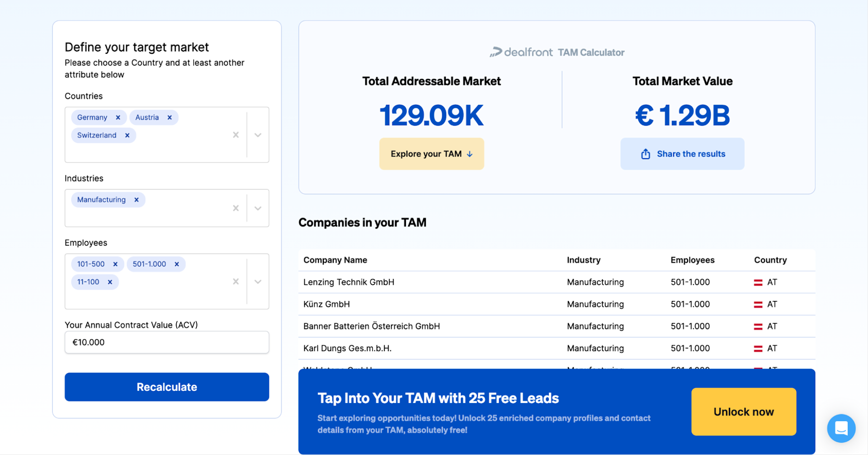Clear all selected Industries with the X icon
The height and width of the screenshot is (455, 868).
(x=235, y=208)
